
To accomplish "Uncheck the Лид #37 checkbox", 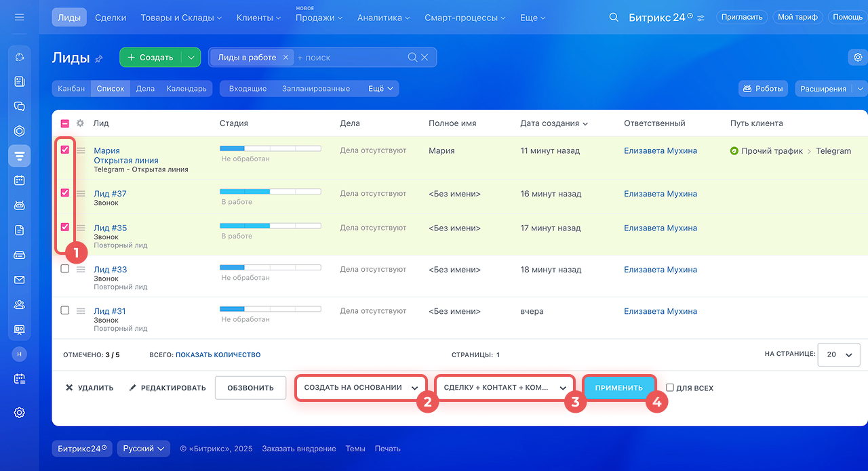I will (65, 192).
